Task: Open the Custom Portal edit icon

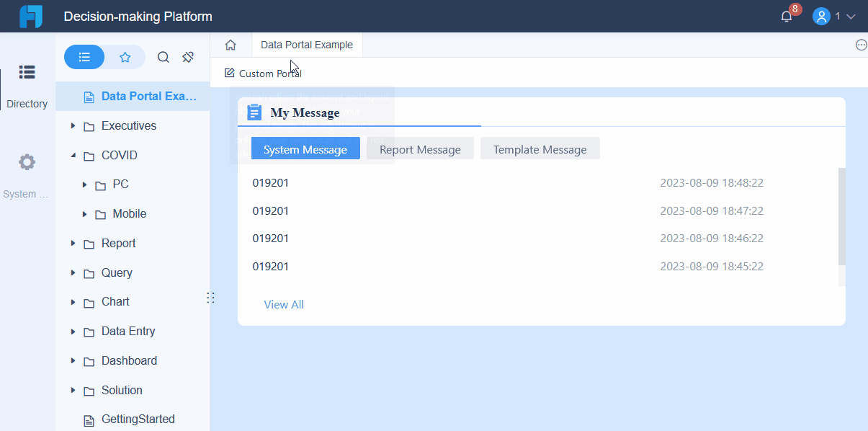Action: tap(228, 73)
